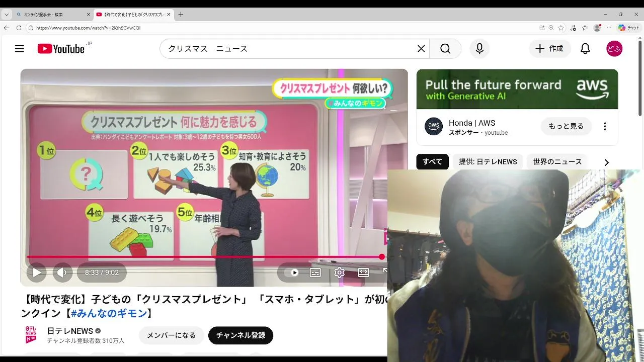Expand next filter chips arrow
The image size is (644, 362).
606,162
